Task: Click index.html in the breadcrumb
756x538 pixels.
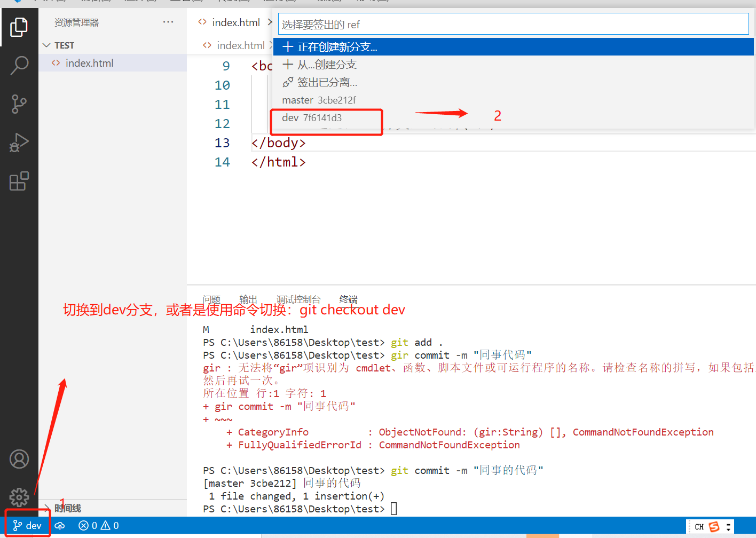Action: click(x=241, y=45)
